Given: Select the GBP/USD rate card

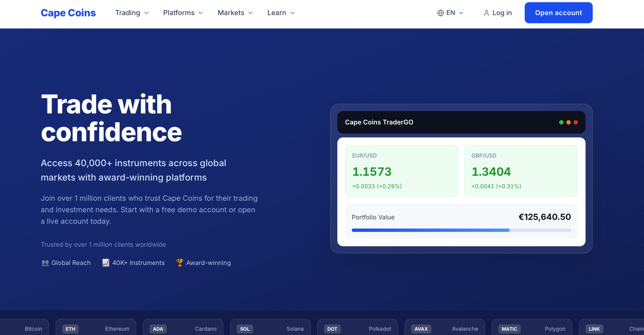Looking at the screenshot, I should pos(521,171).
